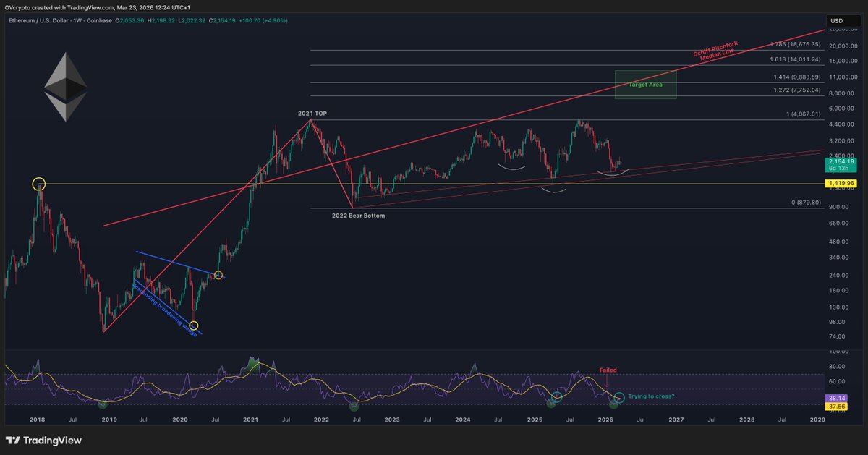Screen dimensions: 868x455
Task: Select the yellow circle at wedge breakout
Action: coord(218,275)
